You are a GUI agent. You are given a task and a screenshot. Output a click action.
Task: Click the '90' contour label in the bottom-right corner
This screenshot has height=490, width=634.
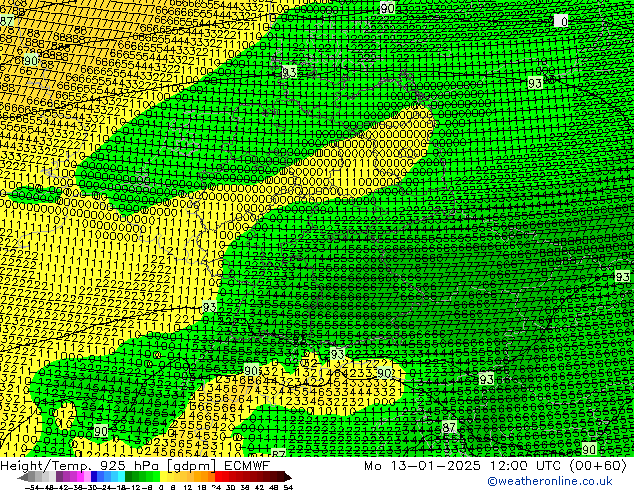pyautogui.click(x=589, y=449)
